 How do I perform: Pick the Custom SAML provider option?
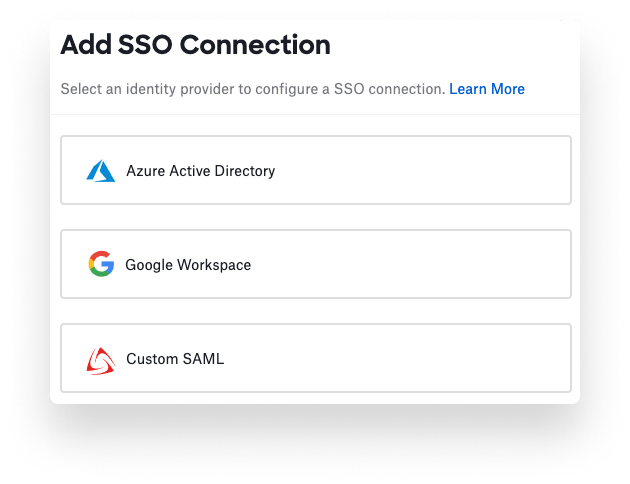[316, 358]
